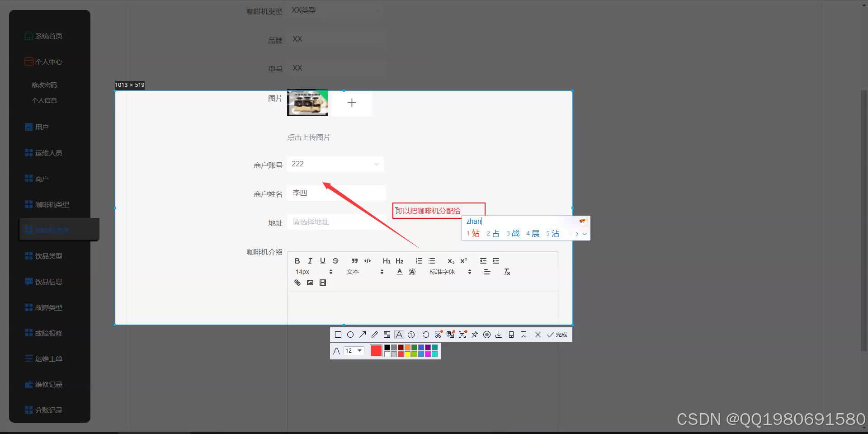The image size is (868, 434).
Task: Insert an image in the rich text editor
Action: (310, 283)
